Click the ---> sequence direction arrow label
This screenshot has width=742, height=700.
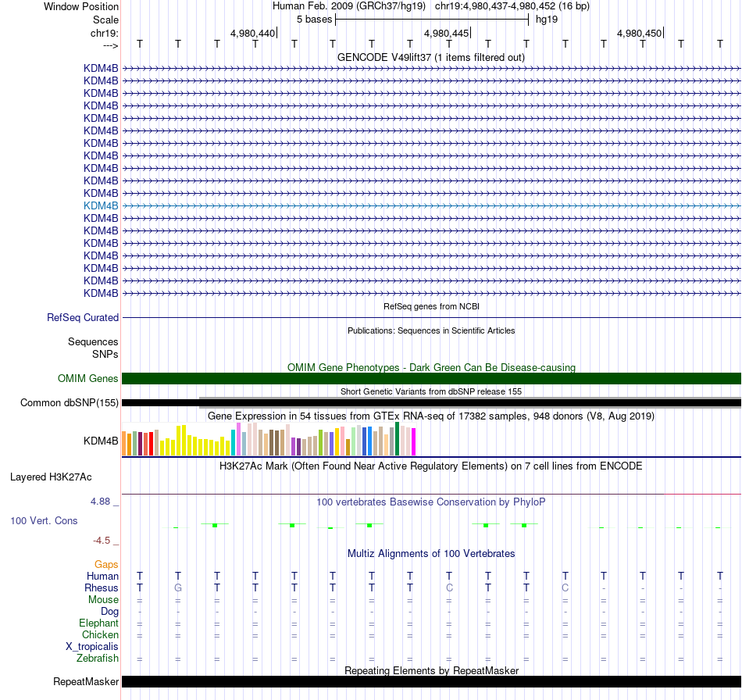click(110, 45)
